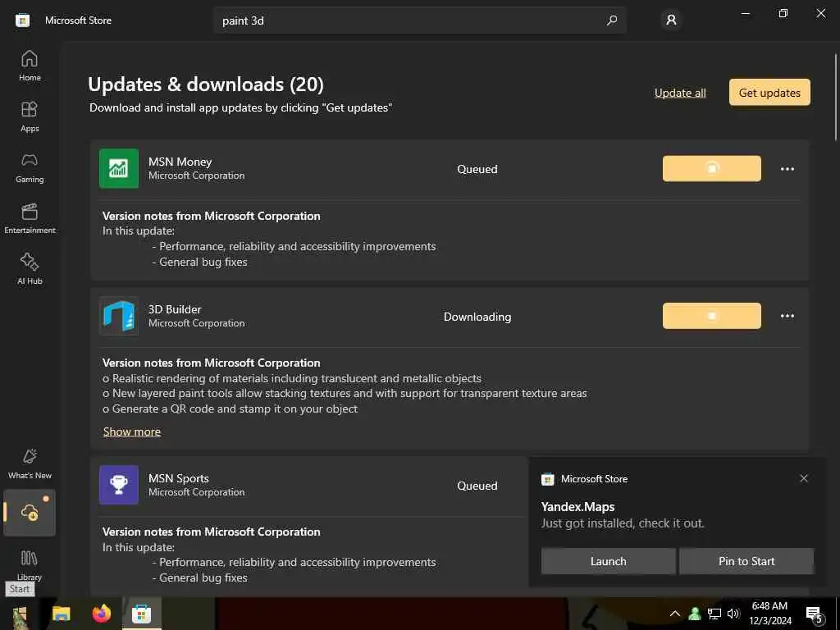
Task: Stop the 3D Builder download
Action: tap(711, 316)
